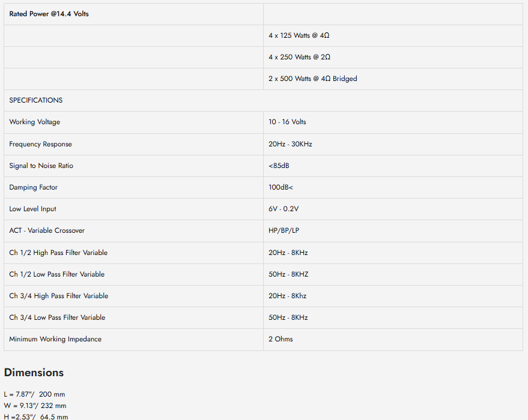Click the Frequency Response label
This screenshot has width=528, height=420.
(40, 144)
